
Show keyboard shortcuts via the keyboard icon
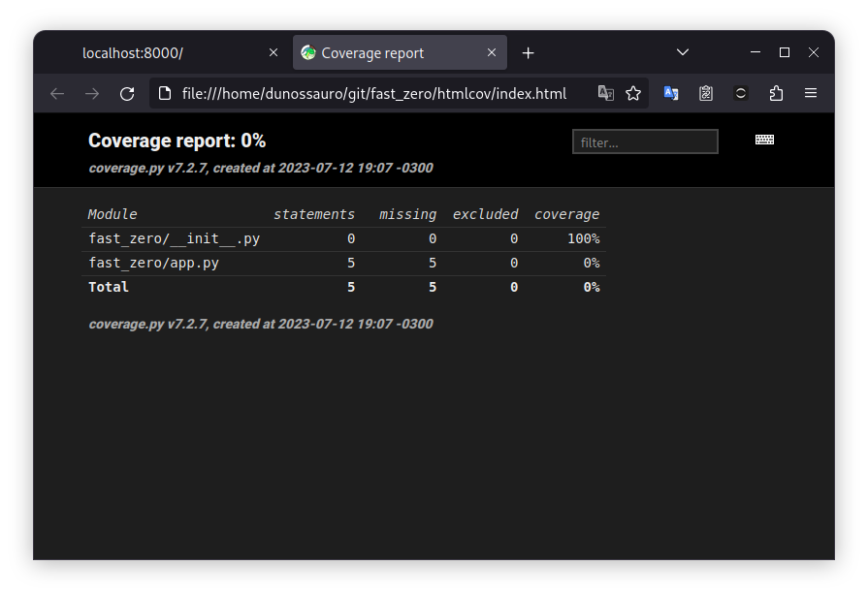pos(764,140)
